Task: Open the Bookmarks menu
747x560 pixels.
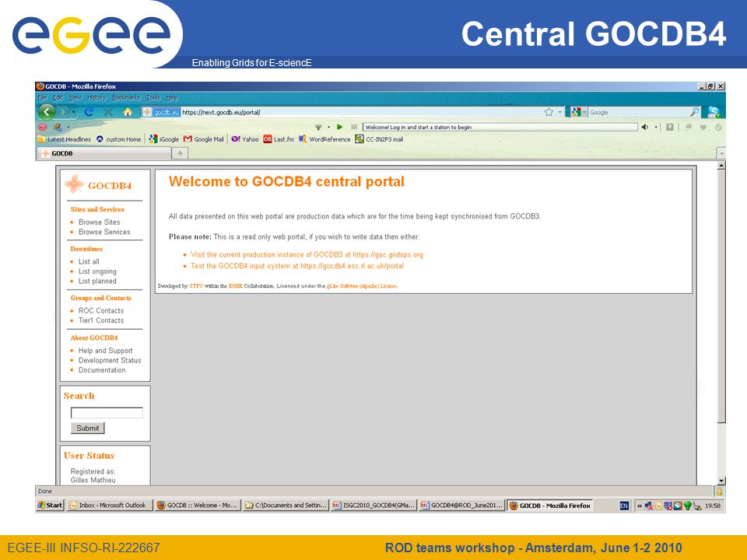Action: (x=126, y=97)
